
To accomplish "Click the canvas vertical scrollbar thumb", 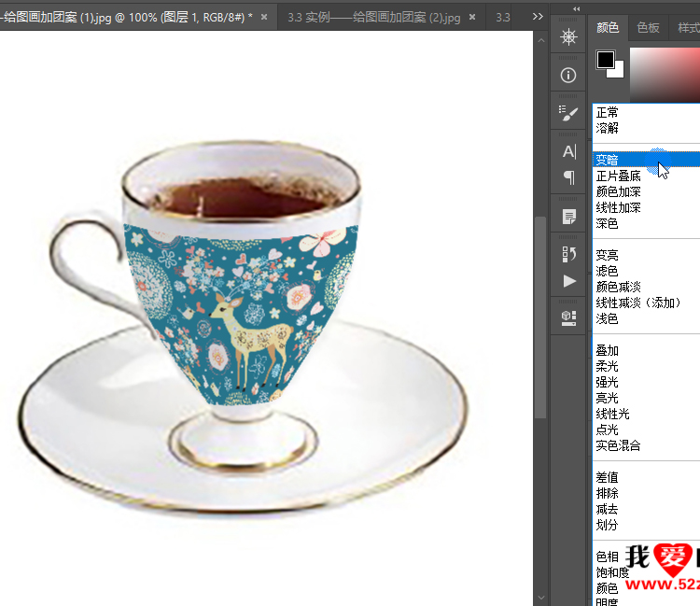I will (x=540, y=317).
